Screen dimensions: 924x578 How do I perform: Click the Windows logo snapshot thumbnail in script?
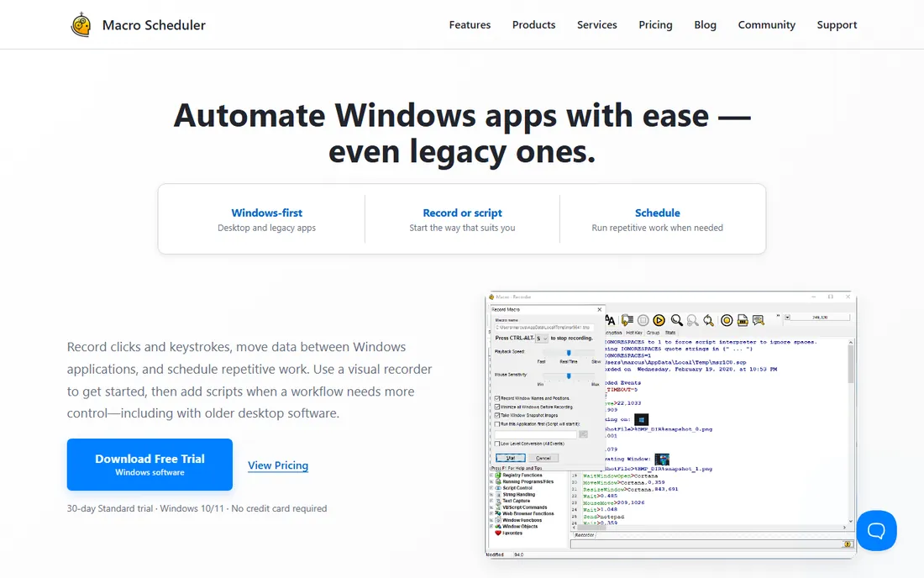[641, 419]
